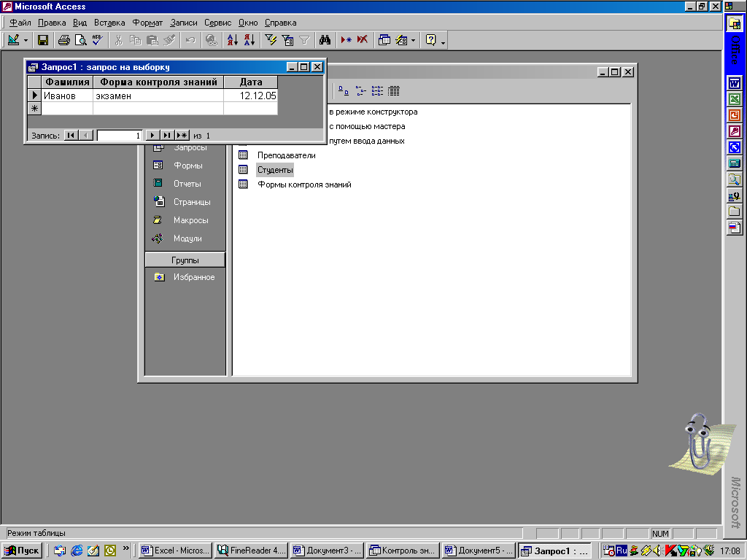
Task: Click the Paste clipboard icon
Action: [152, 41]
